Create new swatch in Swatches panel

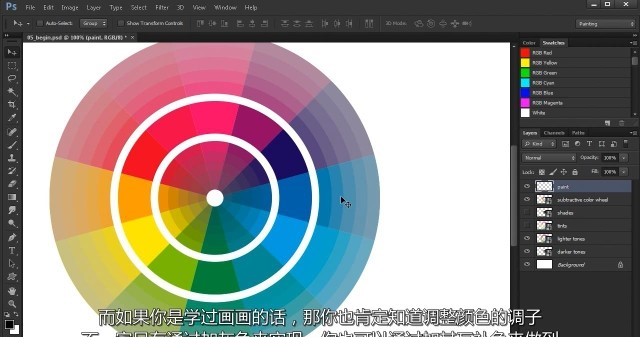point(607,123)
